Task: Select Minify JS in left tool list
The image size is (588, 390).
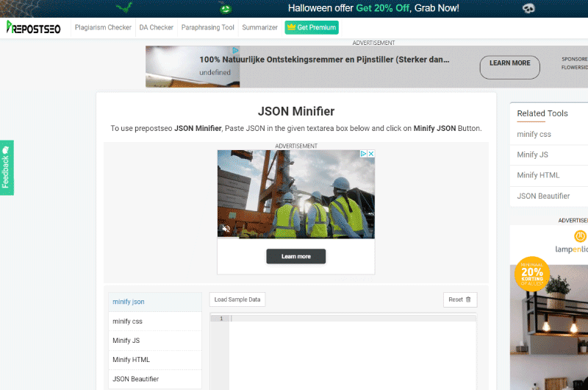Action: coord(155,341)
